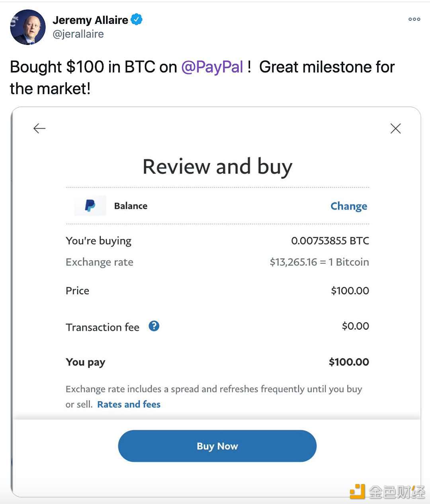Click the Balance funding source label

(131, 206)
